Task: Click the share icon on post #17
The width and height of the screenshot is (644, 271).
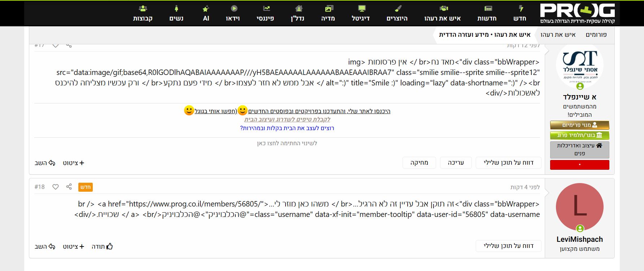Action: click(69, 46)
